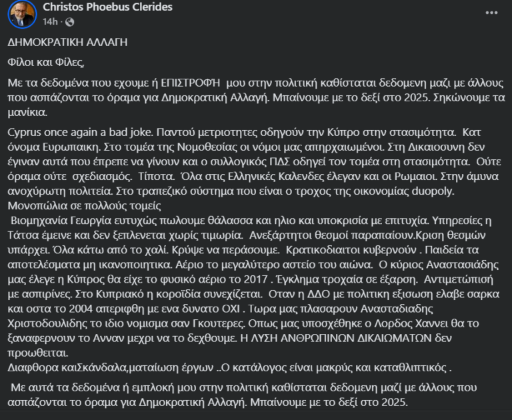512x420 pixels.
Task: Open the author name Christos Phoebus Clerides
Action: 107,7
